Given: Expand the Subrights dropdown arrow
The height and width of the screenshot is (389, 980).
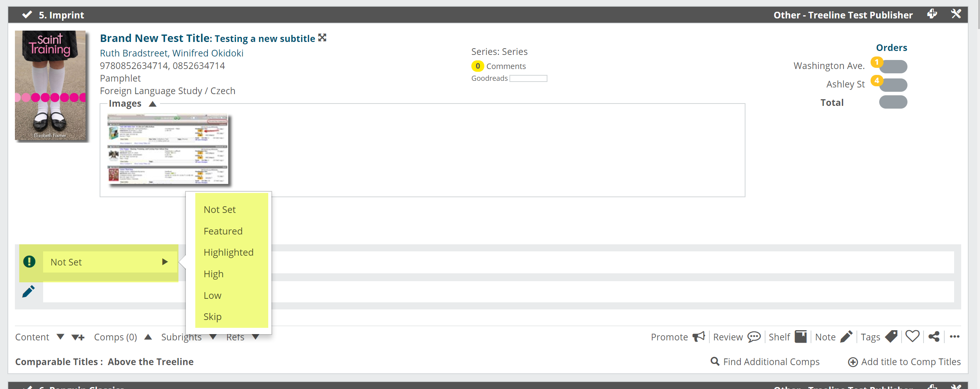Looking at the screenshot, I should 213,337.
